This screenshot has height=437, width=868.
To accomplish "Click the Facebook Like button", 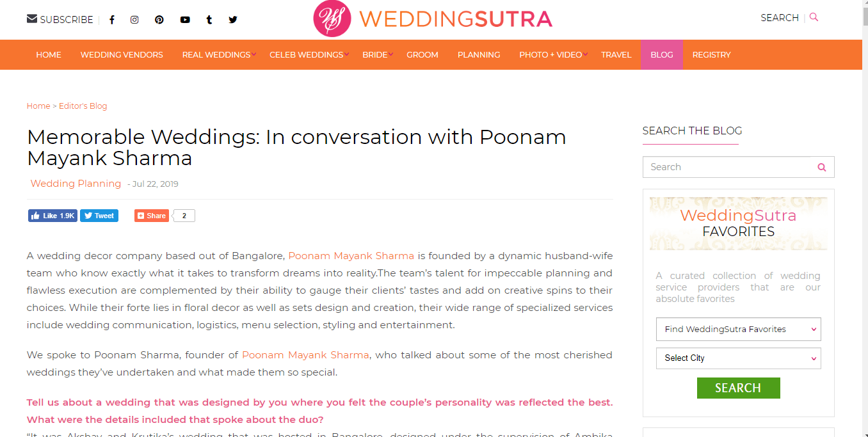I will [x=52, y=216].
